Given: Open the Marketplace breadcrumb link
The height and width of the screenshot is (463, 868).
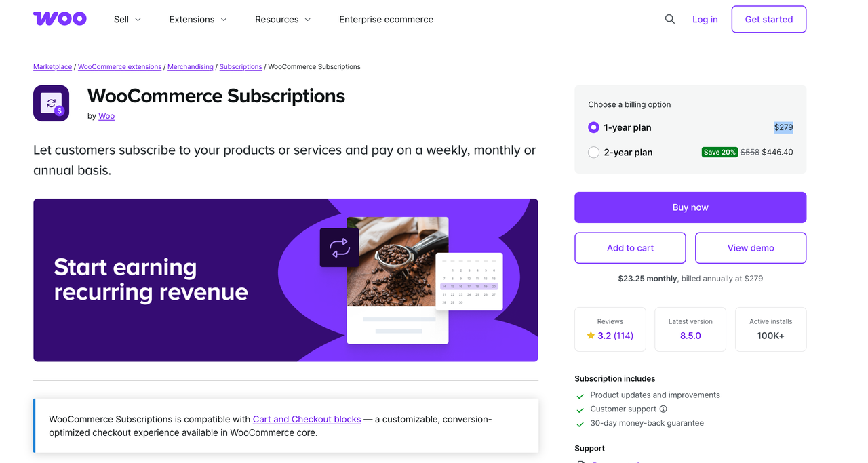Looking at the screenshot, I should click(x=52, y=66).
